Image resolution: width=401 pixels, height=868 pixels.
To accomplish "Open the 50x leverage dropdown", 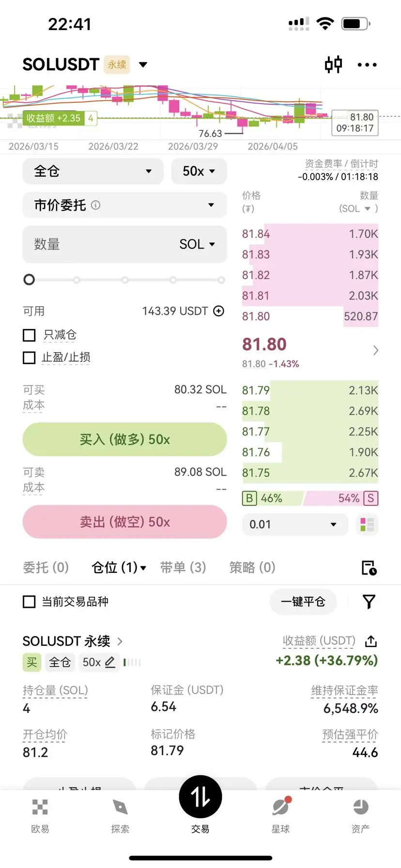I will pyautogui.click(x=199, y=171).
